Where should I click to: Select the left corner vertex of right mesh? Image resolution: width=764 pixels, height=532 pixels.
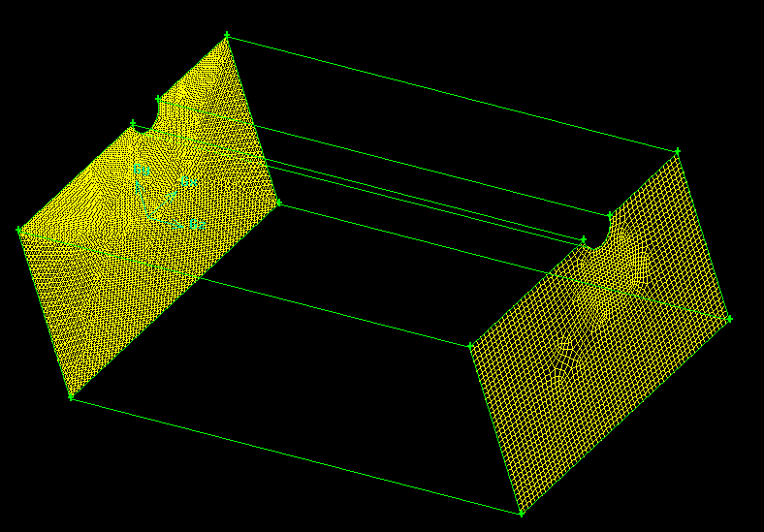tap(471, 345)
